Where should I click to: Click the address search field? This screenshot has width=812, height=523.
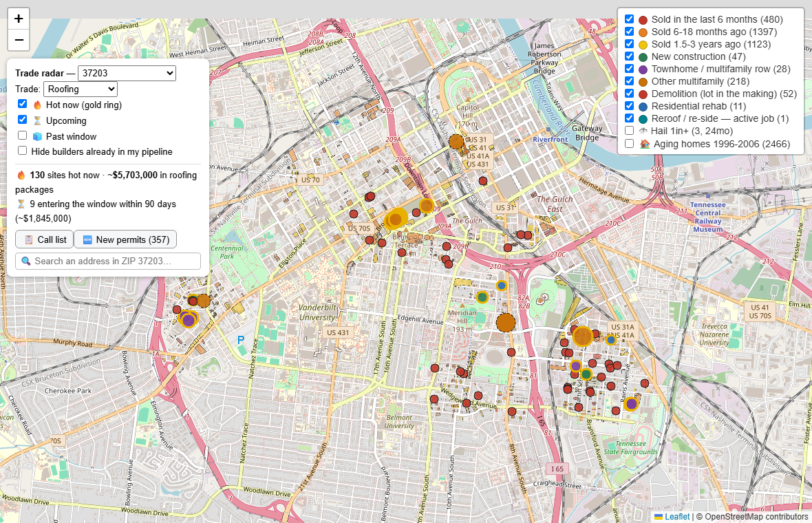(108, 261)
